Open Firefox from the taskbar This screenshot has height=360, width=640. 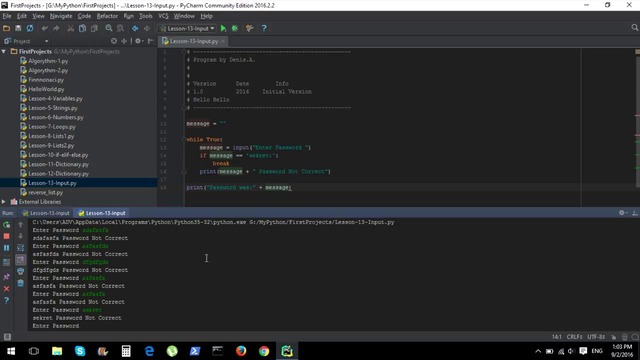[x=241, y=351]
